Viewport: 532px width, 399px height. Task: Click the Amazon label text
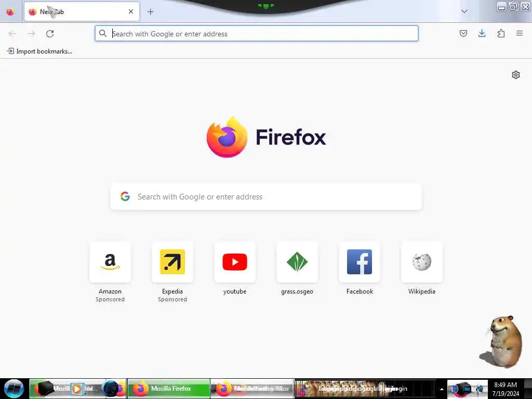110,291
